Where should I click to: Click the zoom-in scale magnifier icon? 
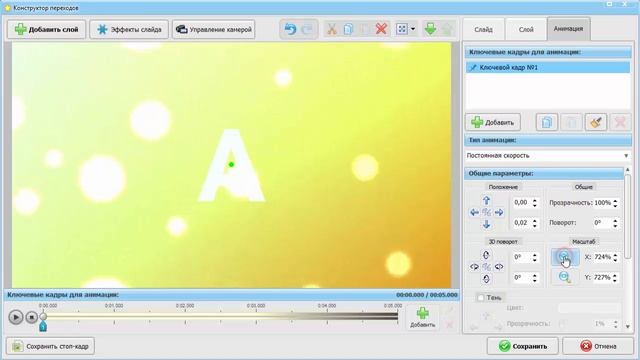click(565, 257)
